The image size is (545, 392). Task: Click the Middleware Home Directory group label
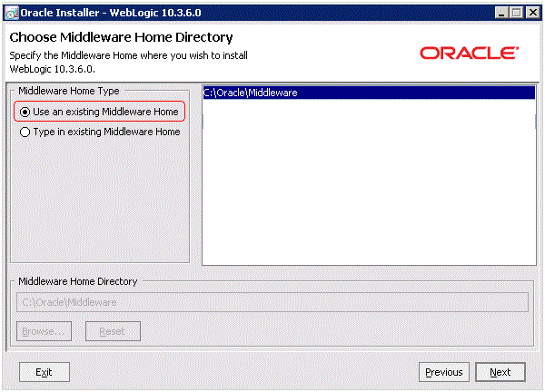[x=78, y=281]
